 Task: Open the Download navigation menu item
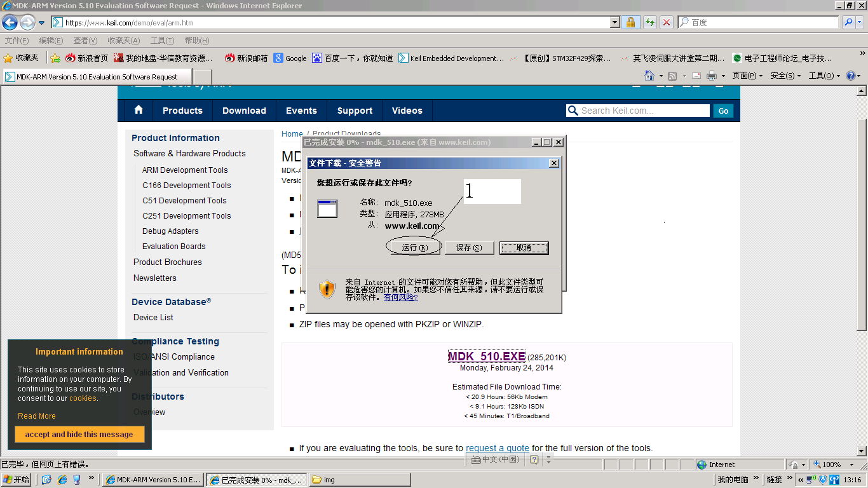[244, 111]
